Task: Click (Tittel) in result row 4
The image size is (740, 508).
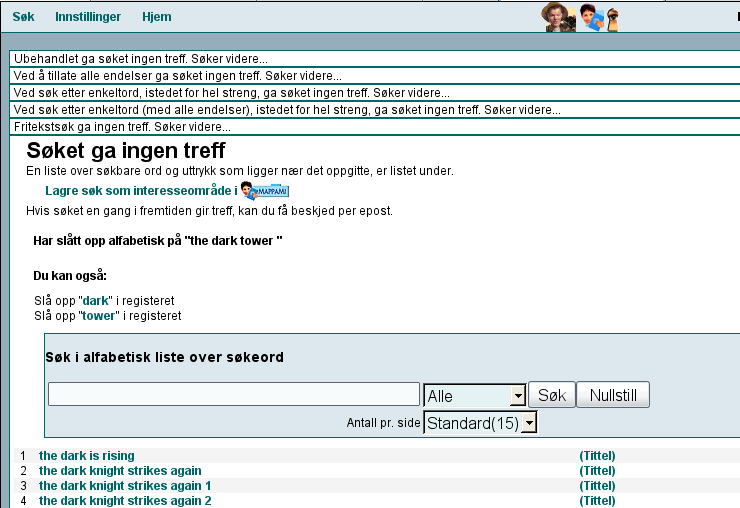Action: click(x=597, y=501)
